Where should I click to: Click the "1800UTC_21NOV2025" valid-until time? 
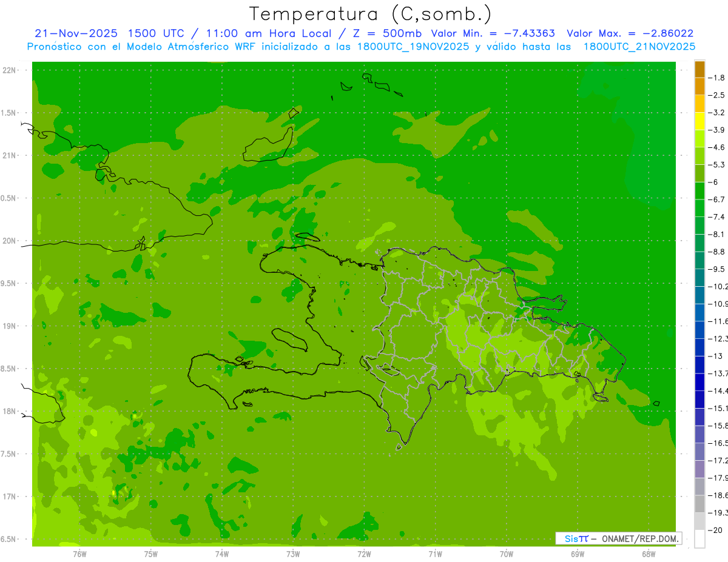click(639, 47)
